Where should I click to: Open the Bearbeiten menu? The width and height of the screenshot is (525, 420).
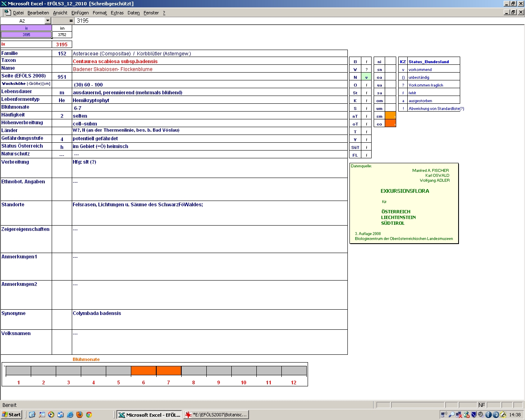[x=38, y=13]
